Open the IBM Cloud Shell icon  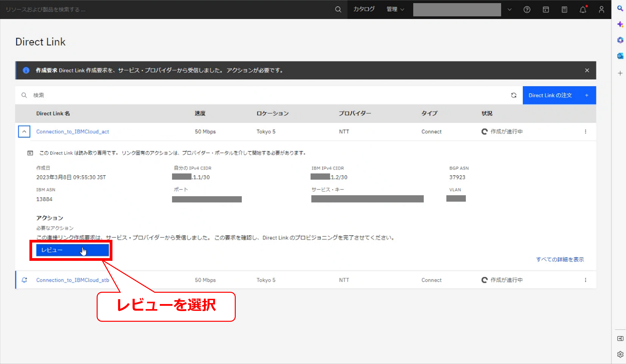546,9
